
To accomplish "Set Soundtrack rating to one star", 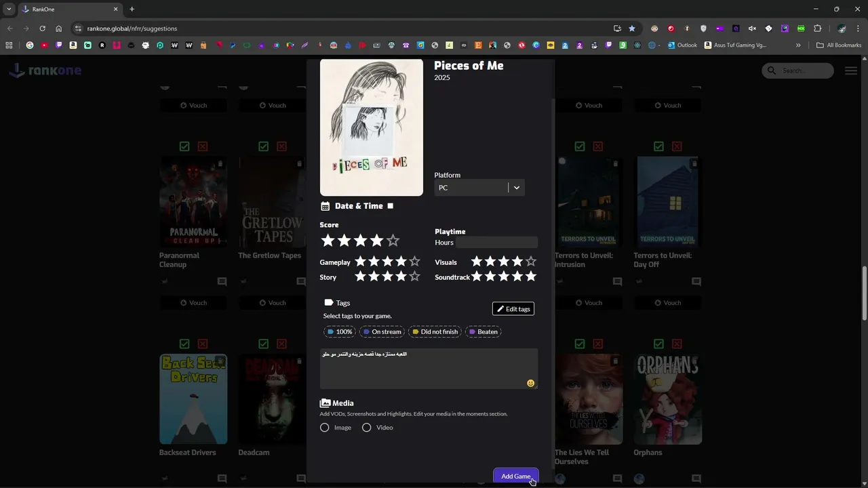I will click(x=477, y=277).
